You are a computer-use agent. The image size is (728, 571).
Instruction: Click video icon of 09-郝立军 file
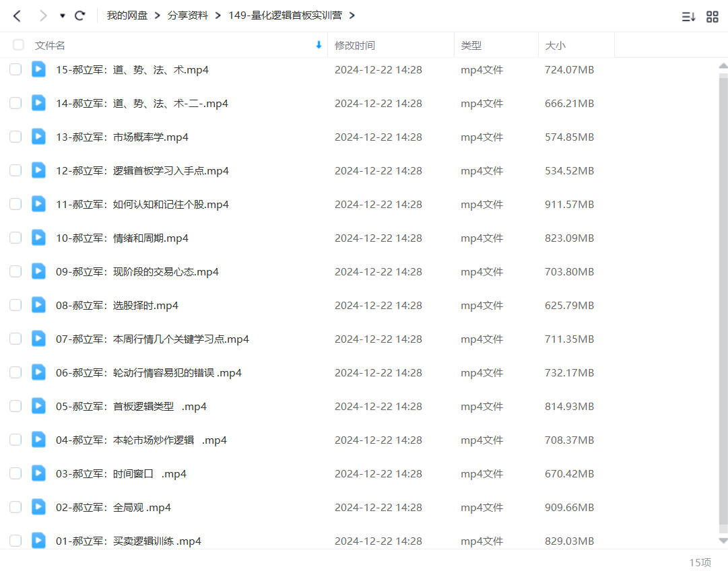click(x=38, y=271)
